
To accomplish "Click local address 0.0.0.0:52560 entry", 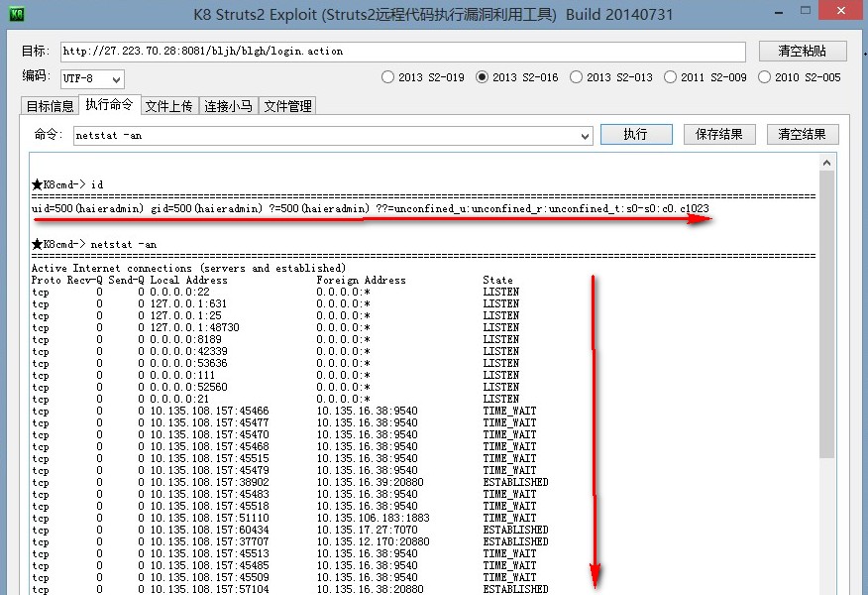I will pos(189,388).
